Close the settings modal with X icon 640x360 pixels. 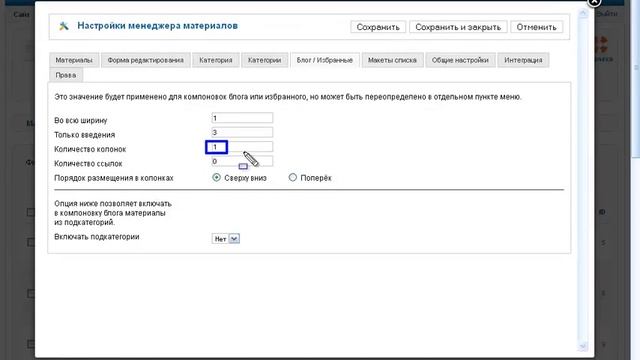(594, 2)
